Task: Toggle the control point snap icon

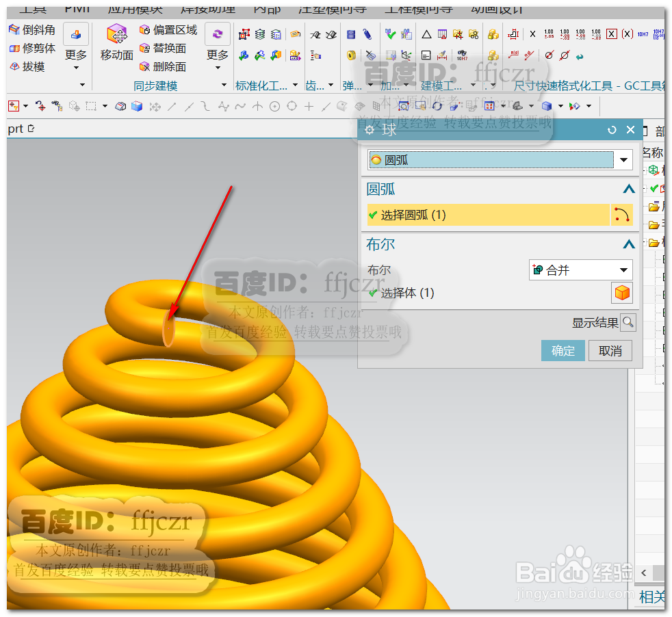Action: tap(206, 106)
